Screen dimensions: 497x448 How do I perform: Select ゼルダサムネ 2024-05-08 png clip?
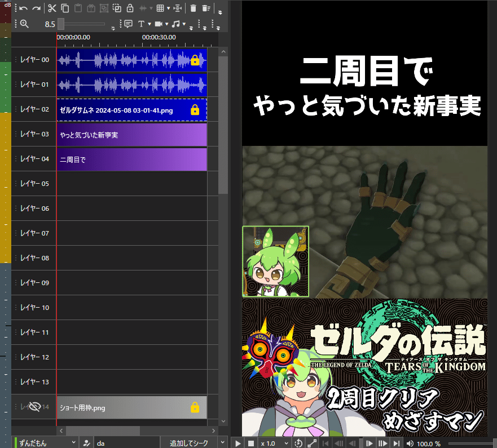click(x=132, y=110)
